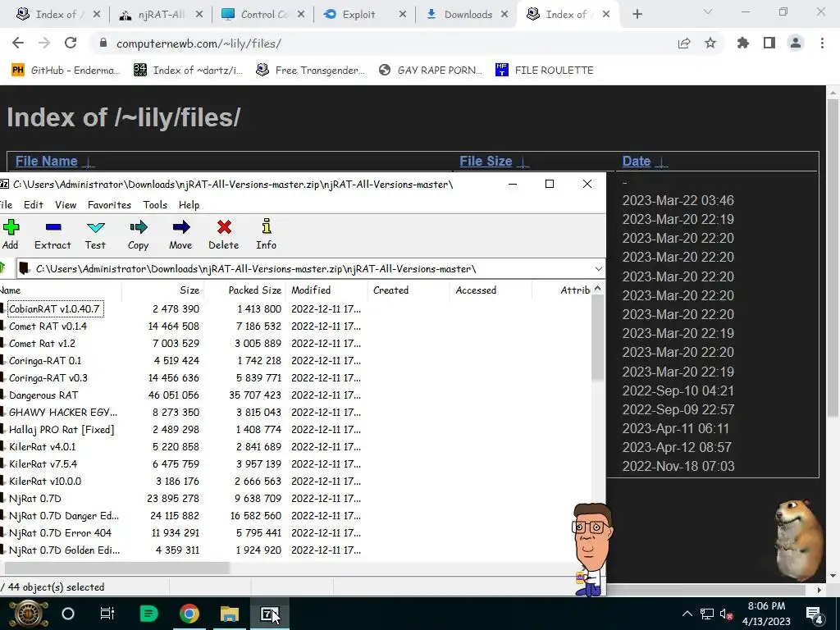Show hidden tray icons chevron
This screenshot has height=630, width=840.
click(687, 614)
